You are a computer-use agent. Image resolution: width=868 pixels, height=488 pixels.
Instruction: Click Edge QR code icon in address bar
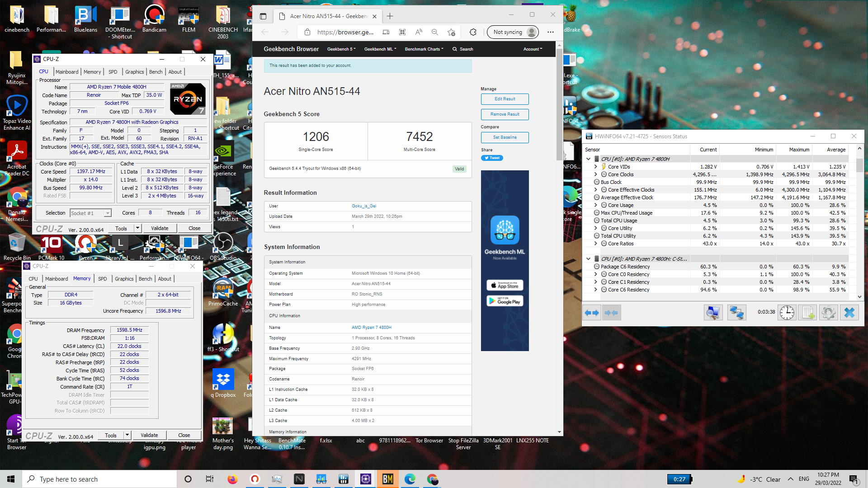pyautogui.click(x=402, y=32)
